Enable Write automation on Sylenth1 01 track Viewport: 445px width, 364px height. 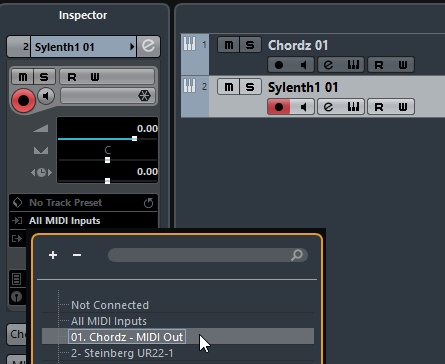click(403, 107)
